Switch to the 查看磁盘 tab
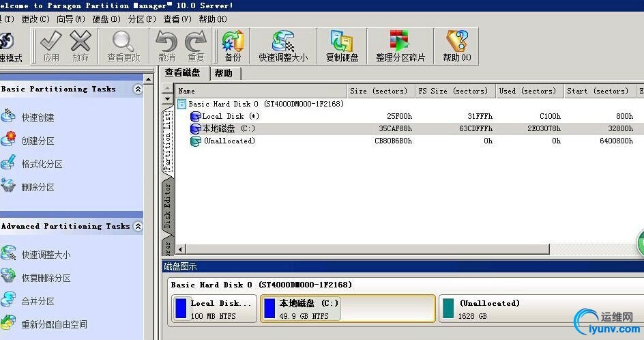The image size is (644, 340). click(183, 73)
